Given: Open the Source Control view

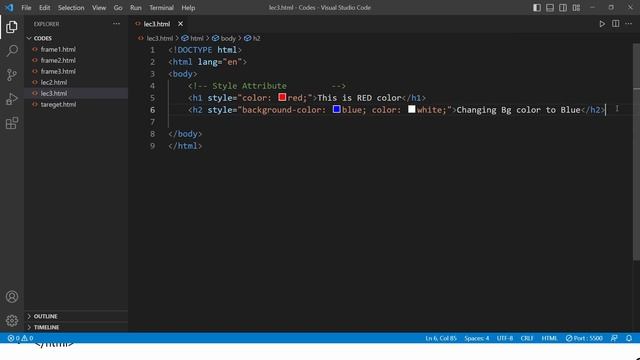Looking at the screenshot, I should [x=12, y=75].
